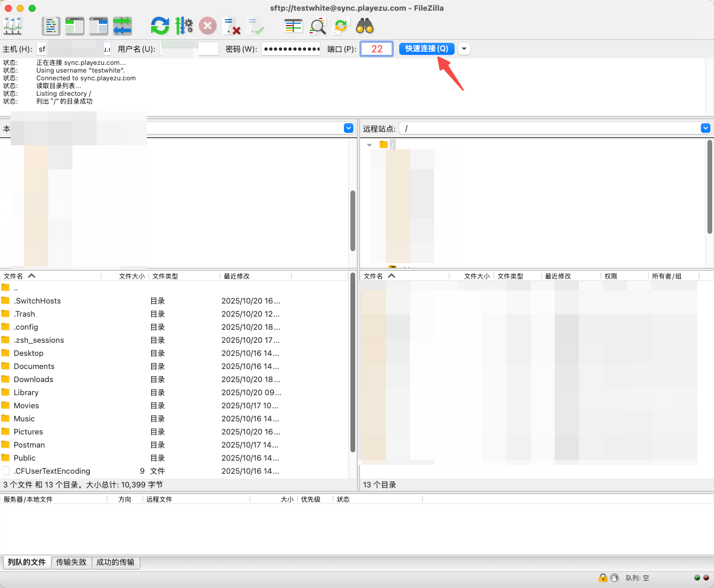
Task: Expand the remote site path dropdown
Action: click(706, 128)
